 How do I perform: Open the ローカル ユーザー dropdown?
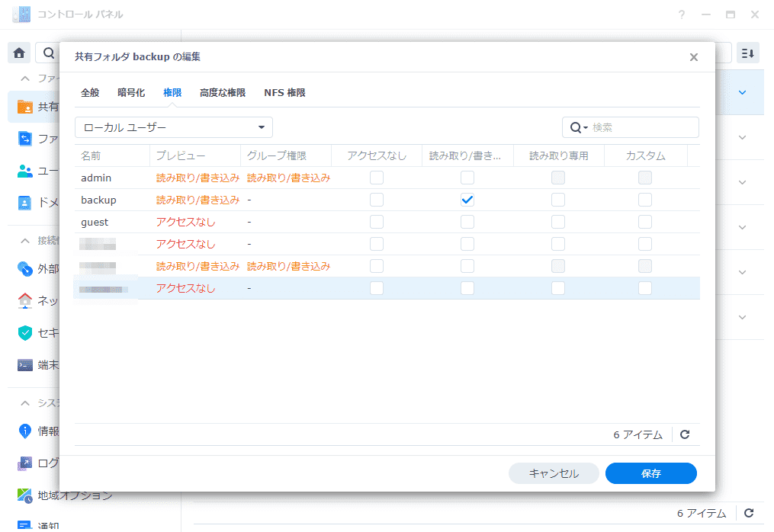click(x=174, y=127)
